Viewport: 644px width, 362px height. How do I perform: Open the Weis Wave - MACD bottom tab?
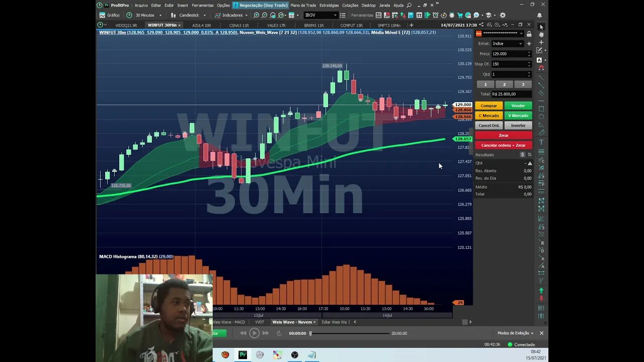[229, 322]
